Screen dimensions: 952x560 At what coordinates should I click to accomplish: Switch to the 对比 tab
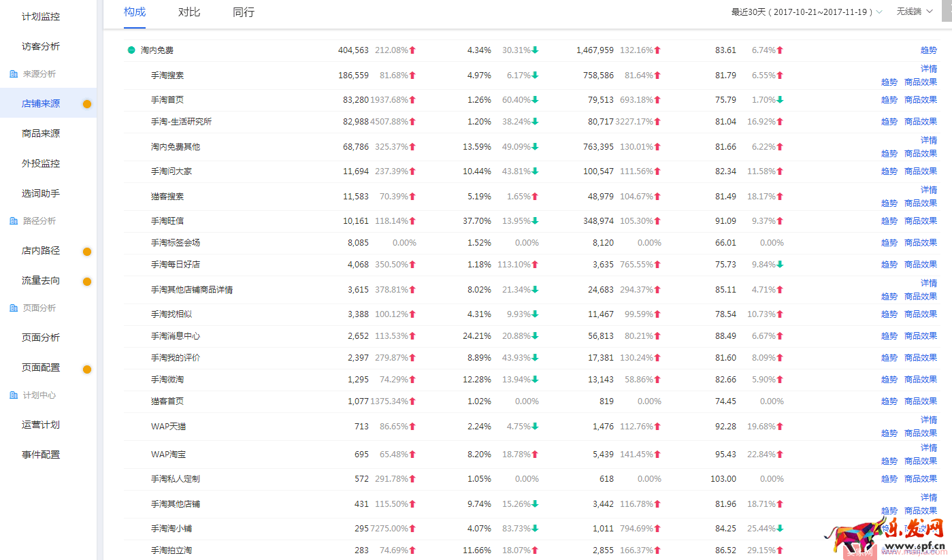[189, 12]
